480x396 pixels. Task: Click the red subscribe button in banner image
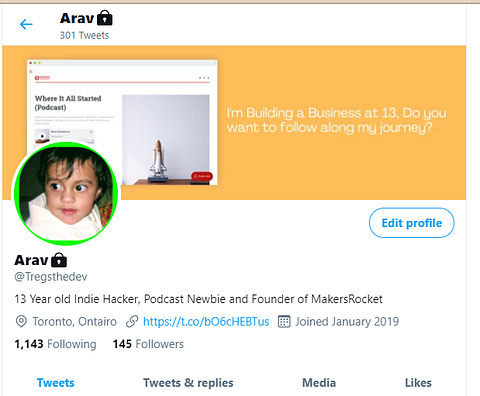click(x=202, y=176)
